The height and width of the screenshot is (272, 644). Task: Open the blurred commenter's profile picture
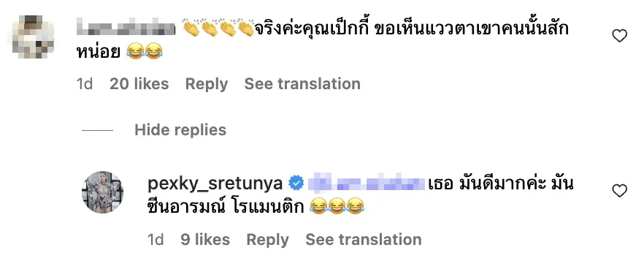[x=34, y=37]
